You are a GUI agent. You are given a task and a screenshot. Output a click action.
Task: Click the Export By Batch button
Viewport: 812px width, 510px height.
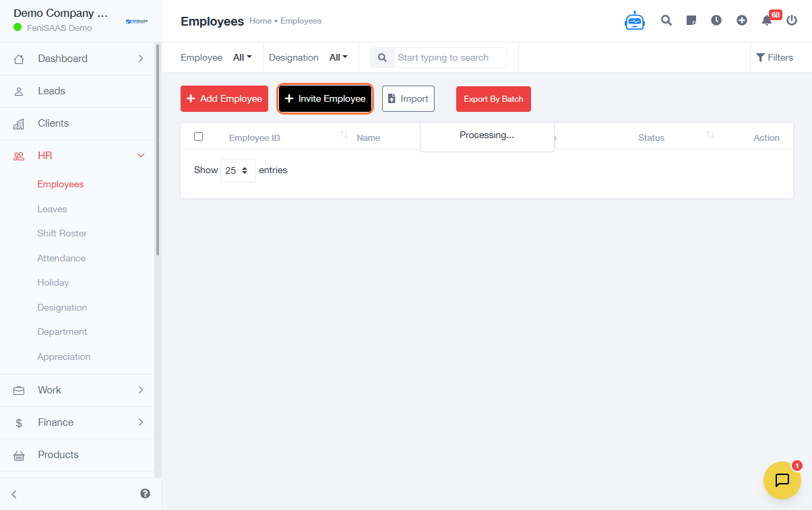click(493, 99)
